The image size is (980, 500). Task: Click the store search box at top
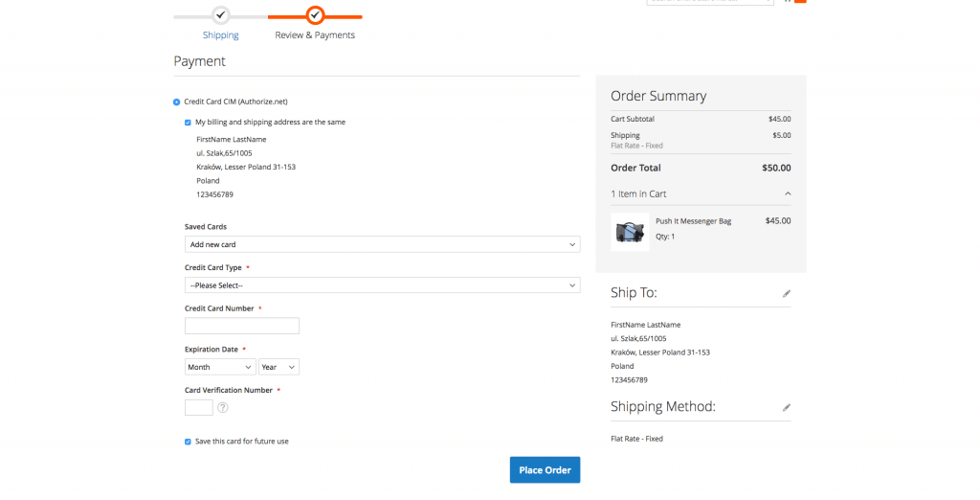tap(708, 2)
